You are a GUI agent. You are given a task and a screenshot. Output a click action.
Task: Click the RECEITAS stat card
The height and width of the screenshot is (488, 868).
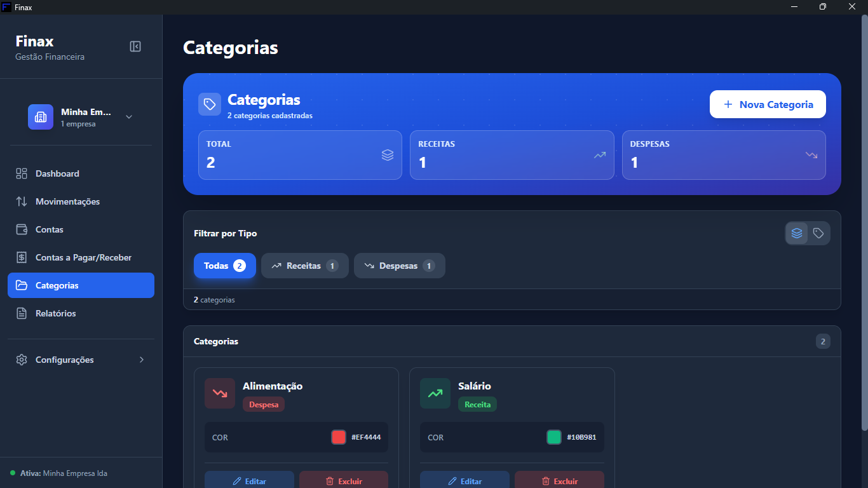click(512, 155)
